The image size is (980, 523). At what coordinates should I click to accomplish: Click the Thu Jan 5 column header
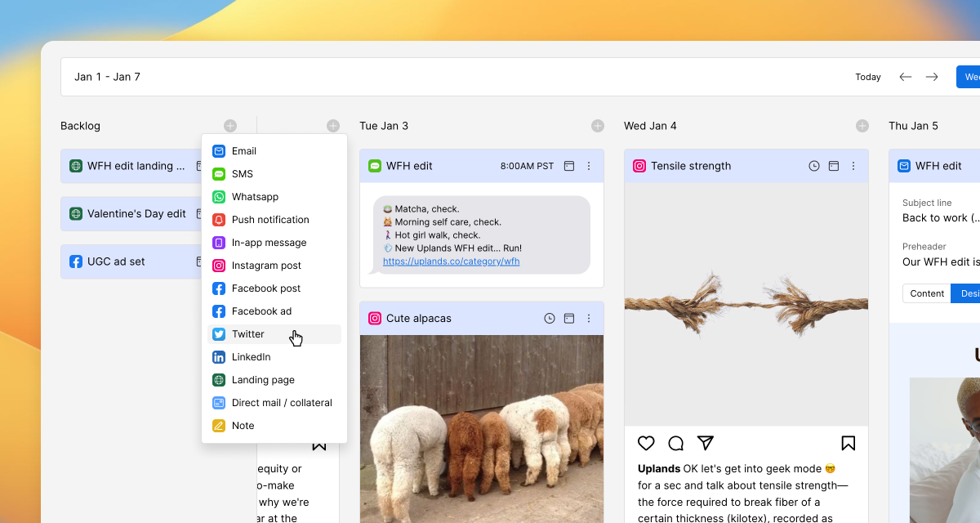913,126
